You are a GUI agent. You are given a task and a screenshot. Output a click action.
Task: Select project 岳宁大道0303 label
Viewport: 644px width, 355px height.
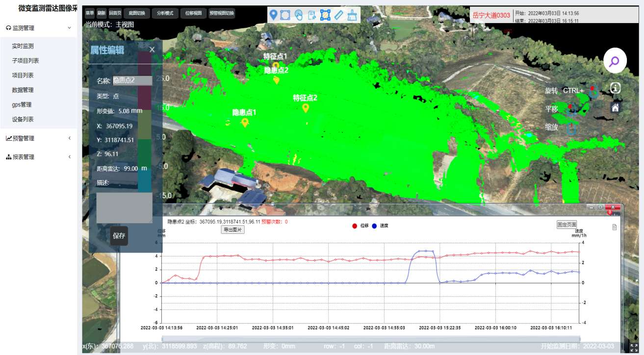pyautogui.click(x=491, y=15)
